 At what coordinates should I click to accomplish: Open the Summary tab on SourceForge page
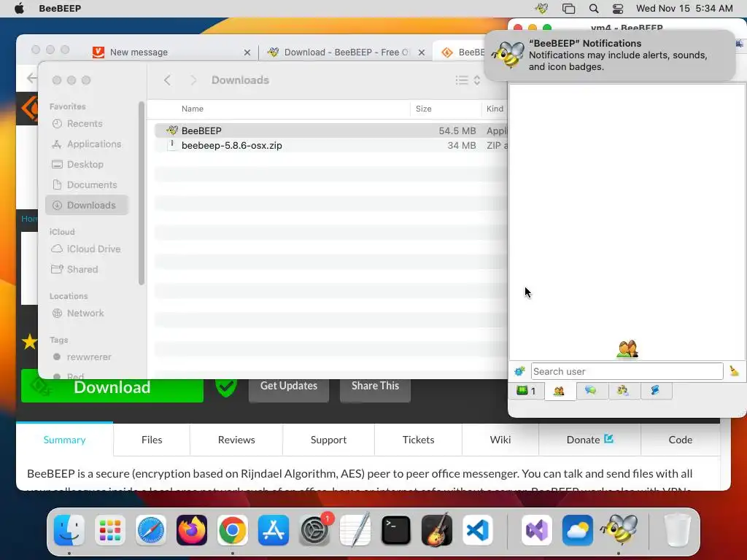64,440
